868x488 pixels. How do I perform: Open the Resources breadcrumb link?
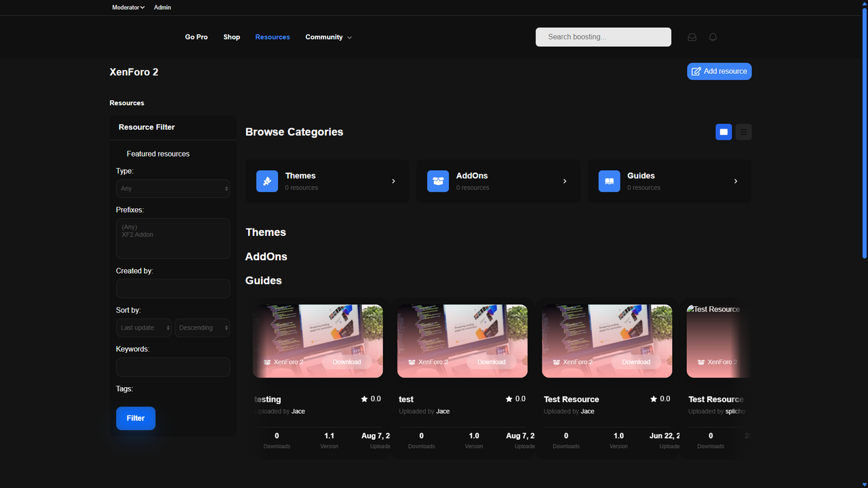point(127,103)
